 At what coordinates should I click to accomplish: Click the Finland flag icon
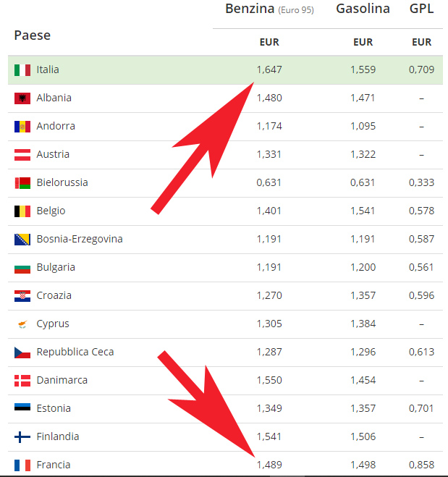(22, 437)
